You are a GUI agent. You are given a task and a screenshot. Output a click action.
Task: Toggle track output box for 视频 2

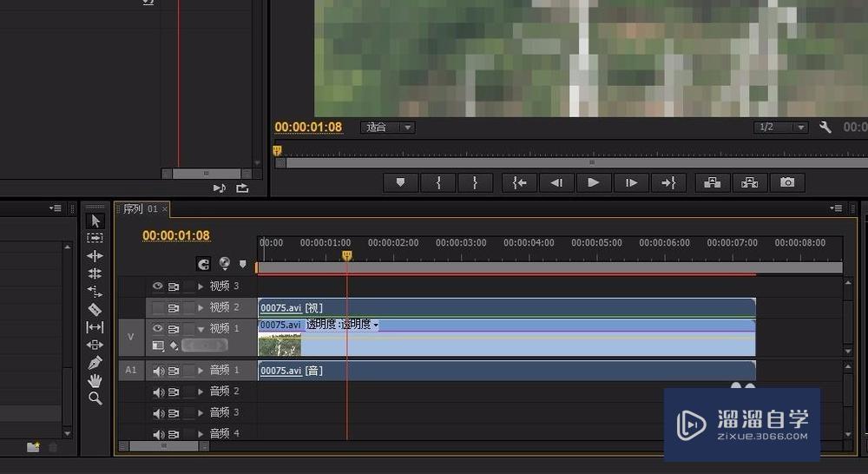pyautogui.click(x=157, y=307)
